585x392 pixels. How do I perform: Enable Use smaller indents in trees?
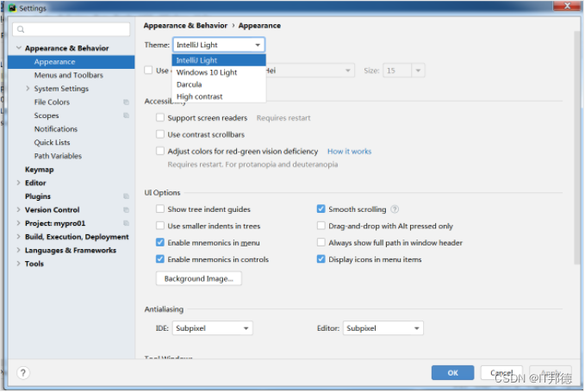pyautogui.click(x=160, y=226)
